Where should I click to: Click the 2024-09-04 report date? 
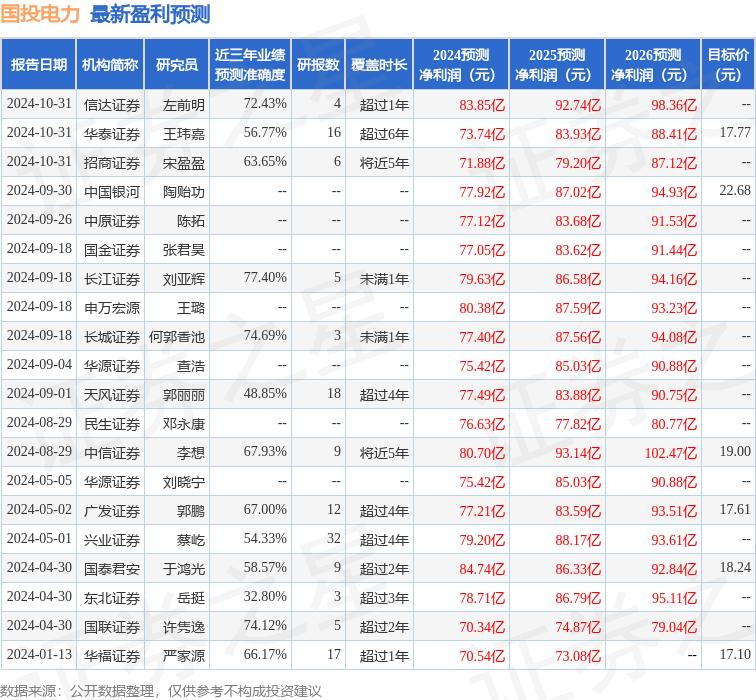pyautogui.click(x=39, y=364)
